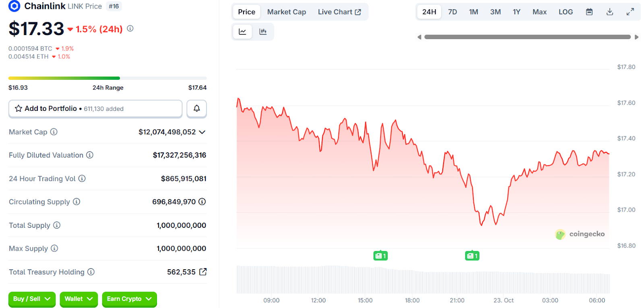This screenshot has height=308, width=644.
Task: Toggle the LOG scale option
Action: [x=565, y=12]
